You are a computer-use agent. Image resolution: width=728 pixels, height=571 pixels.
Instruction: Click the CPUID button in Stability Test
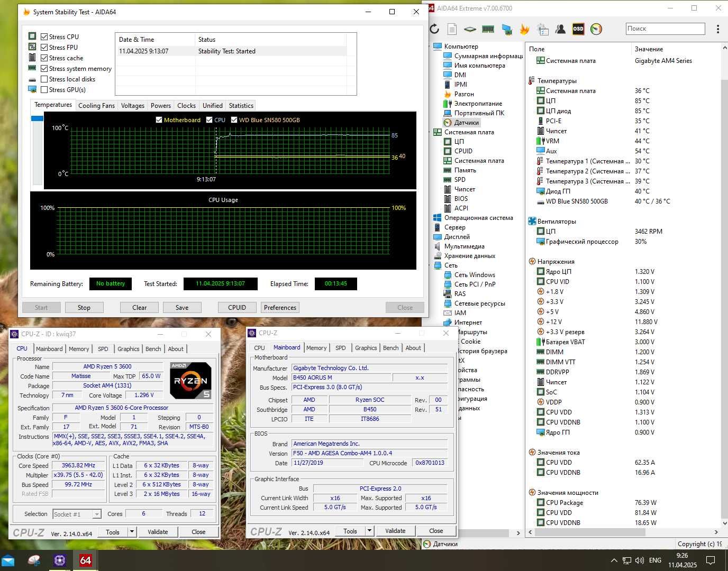(237, 308)
